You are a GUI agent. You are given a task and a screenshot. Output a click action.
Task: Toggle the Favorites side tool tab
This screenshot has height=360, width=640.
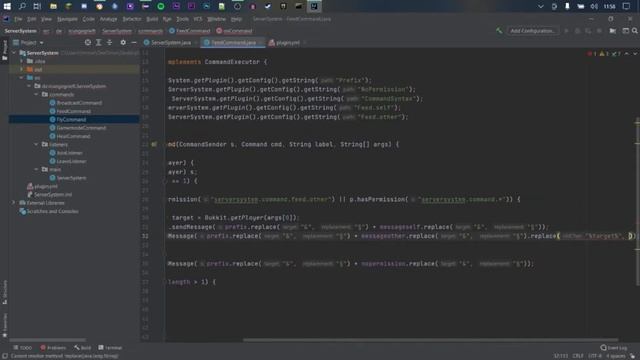click(x=4, y=325)
